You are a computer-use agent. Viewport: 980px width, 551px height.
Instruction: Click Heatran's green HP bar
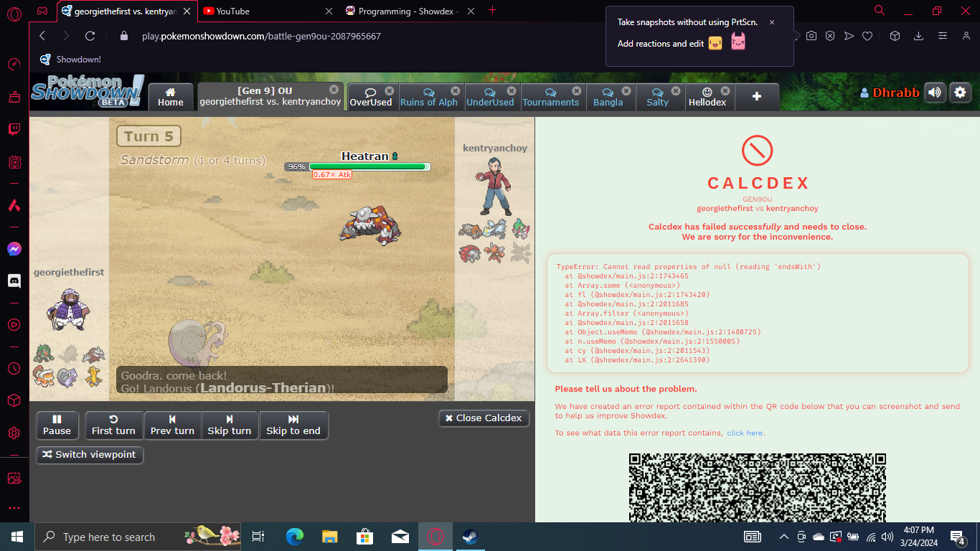[369, 166]
